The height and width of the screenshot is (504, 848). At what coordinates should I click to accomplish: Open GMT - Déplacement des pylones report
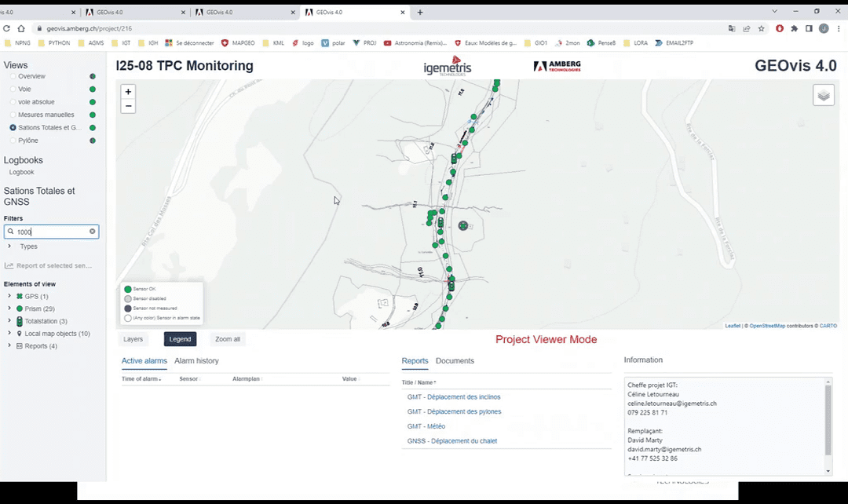[x=454, y=411]
